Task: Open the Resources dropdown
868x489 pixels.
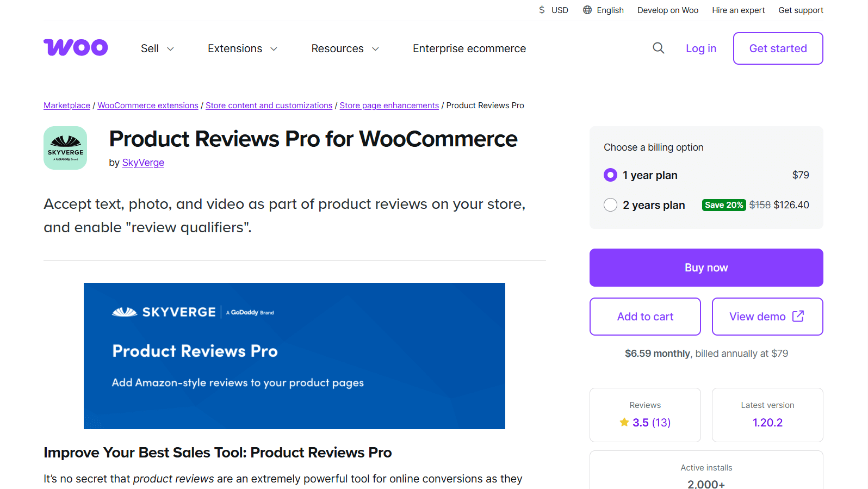Action: [344, 48]
